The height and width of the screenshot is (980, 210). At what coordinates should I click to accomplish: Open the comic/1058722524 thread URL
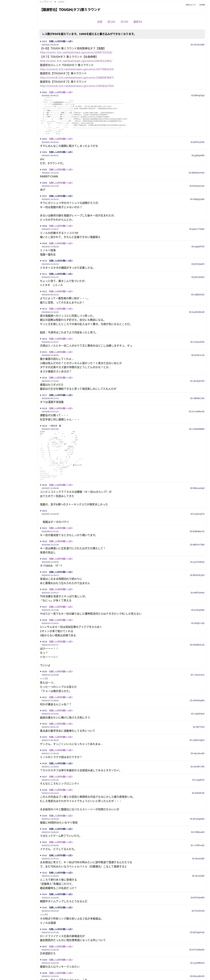click(x=76, y=52)
